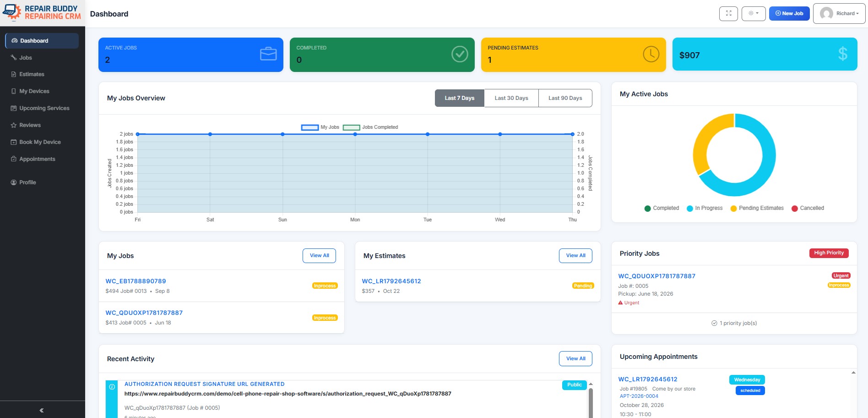
Task: Click the Completed checkmark circle icon
Action: point(460,54)
